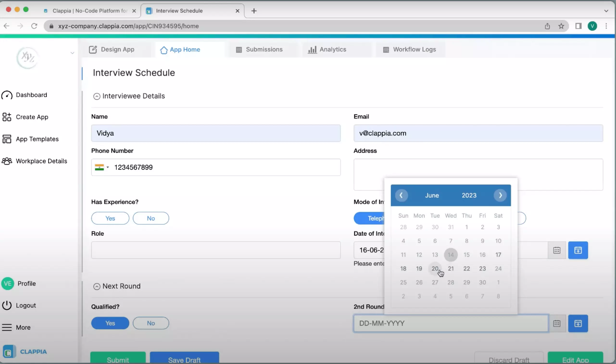The width and height of the screenshot is (616, 364).
Task: Select No for Has Experience
Action: coord(151,218)
